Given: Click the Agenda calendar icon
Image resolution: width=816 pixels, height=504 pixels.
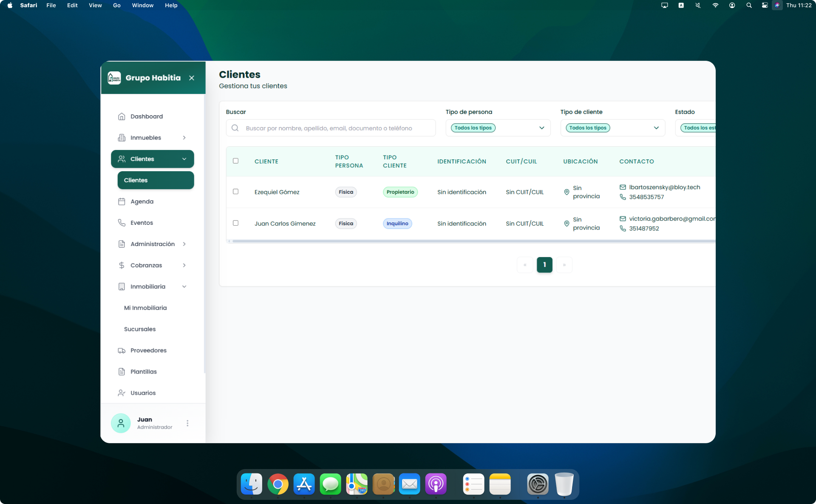Looking at the screenshot, I should [122, 201].
